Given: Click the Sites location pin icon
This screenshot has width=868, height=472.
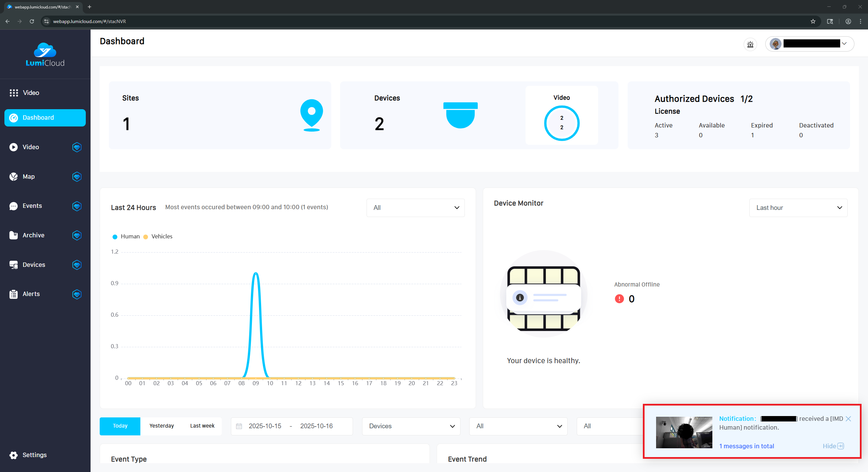Looking at the screenshot, I should pyautogui.click(x=311, y=115).
